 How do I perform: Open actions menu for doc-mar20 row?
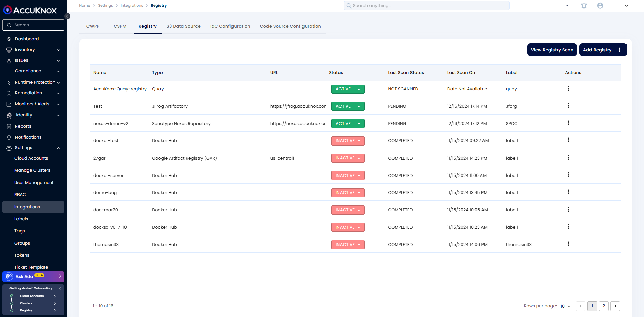568,209
